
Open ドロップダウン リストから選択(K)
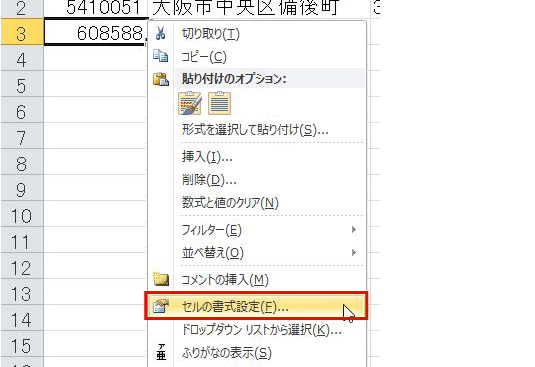click(x=261, y=329)
